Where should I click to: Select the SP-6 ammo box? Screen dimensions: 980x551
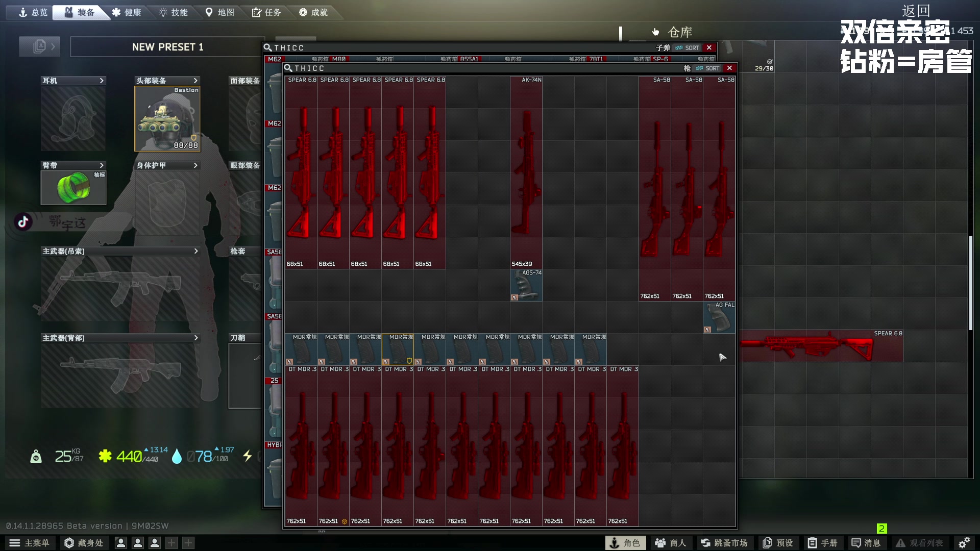(x=660, y=59)
